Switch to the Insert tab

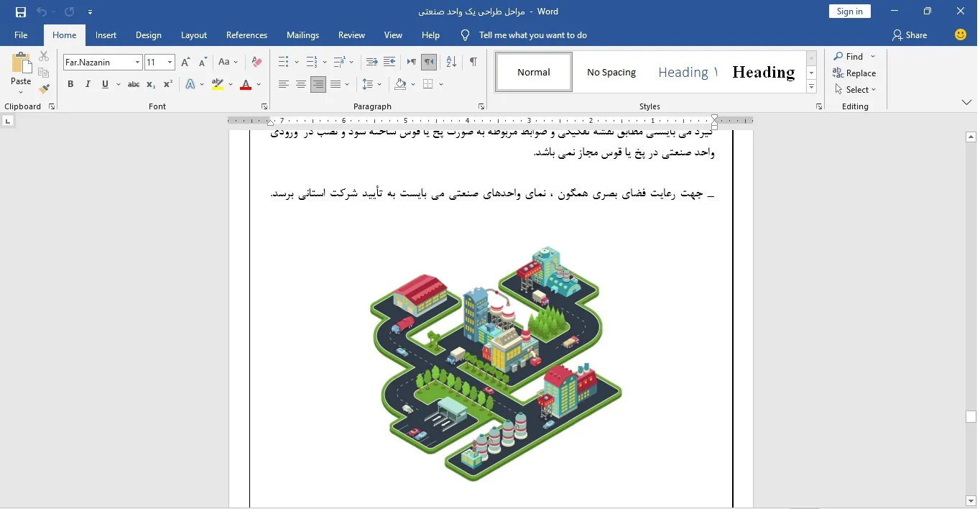(x=106, y=35)
